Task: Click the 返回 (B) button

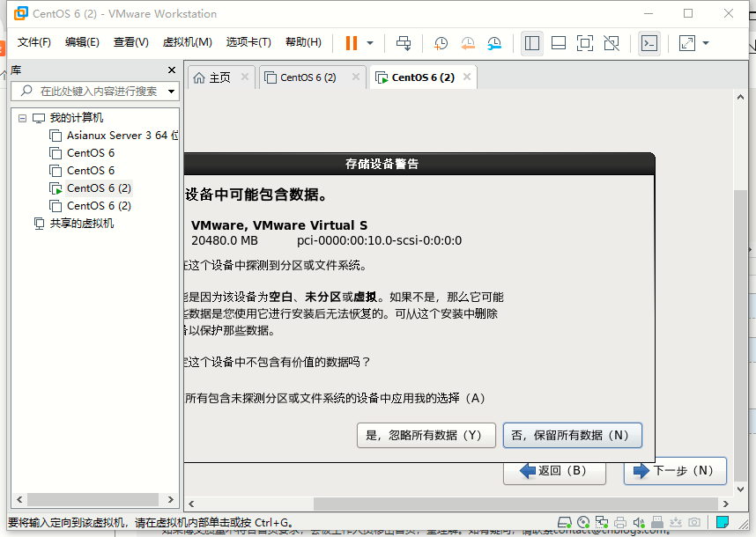Action: click(554, 473)
